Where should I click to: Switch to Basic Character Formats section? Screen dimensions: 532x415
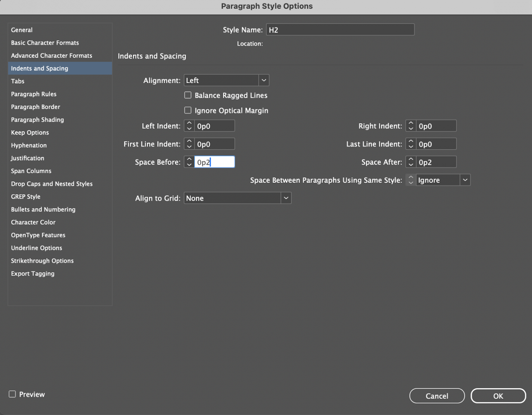pos(45,43)
